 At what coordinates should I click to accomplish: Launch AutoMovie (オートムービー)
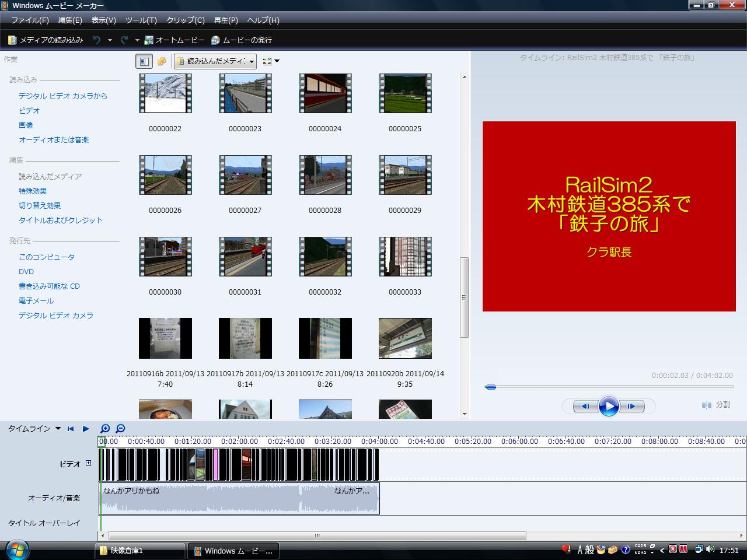175,40
